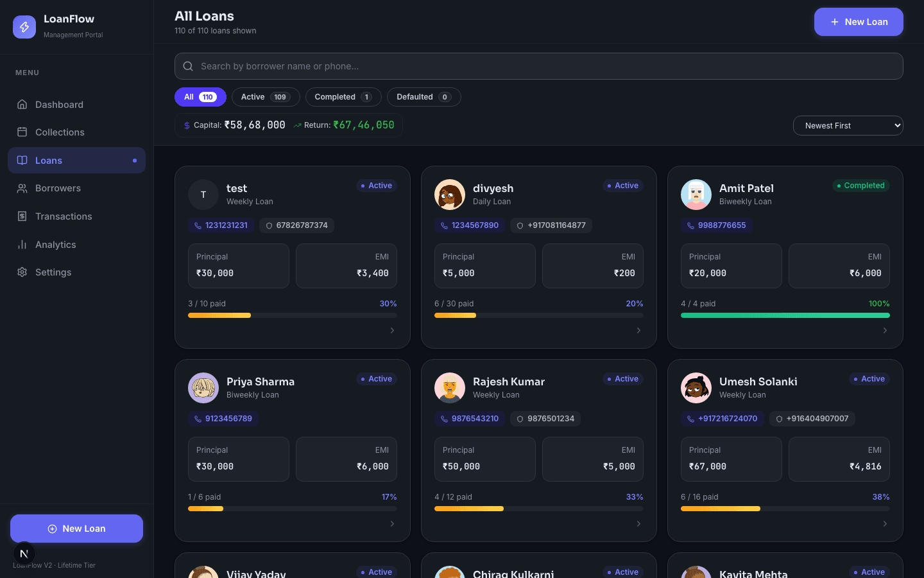924x578 pixels.
Task: Click Amit Patel's 100% progress bar
Action: coord(785,315)
